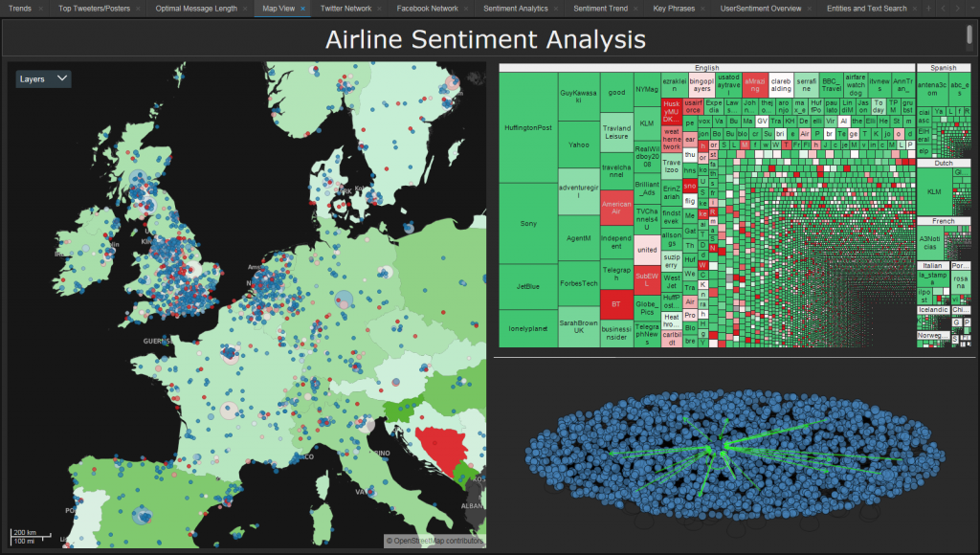The width and height of the screenshot is (980, 555).
Task: Open the Key Phrases tab
Action: coord(673,9)
